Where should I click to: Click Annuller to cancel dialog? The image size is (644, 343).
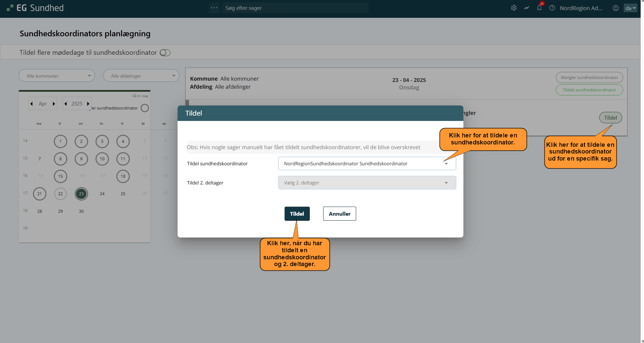pos(339,214)
